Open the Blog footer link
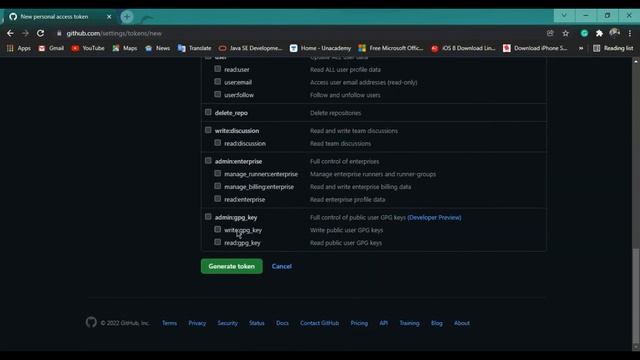Screen dimensions: 640x360 coord(437,323)
